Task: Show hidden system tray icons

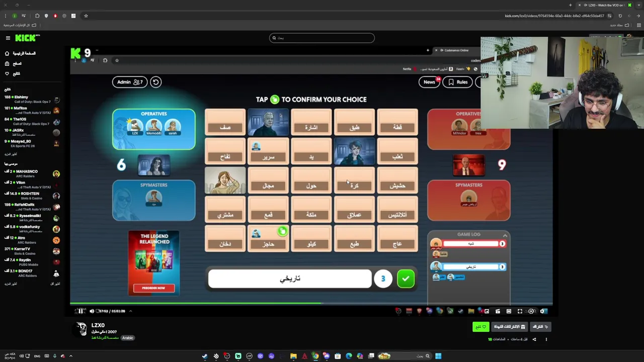Action: pos(71,356)
